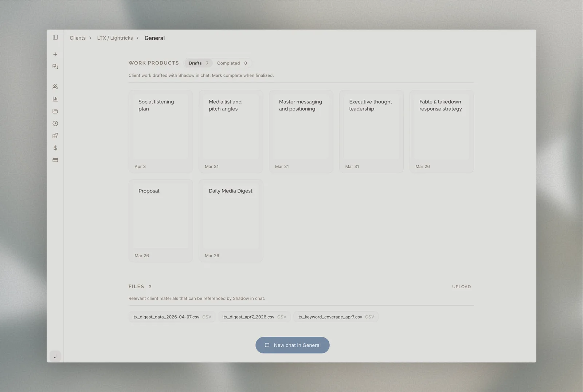
Task: Start New chat in General
Action: point(293,345)
